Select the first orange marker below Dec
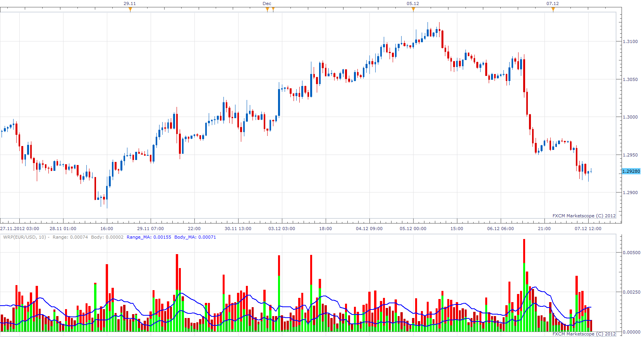This screenshot has width=644, height=337. pos(267,9)
